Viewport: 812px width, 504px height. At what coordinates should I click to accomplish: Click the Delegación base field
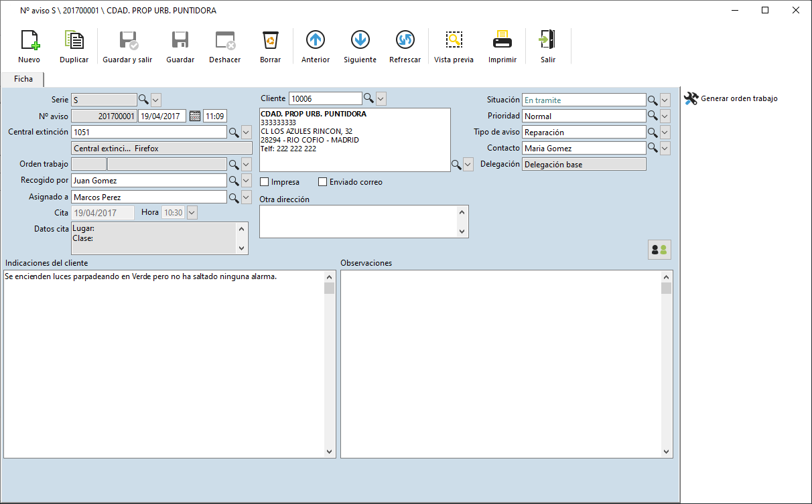point(584,164)
